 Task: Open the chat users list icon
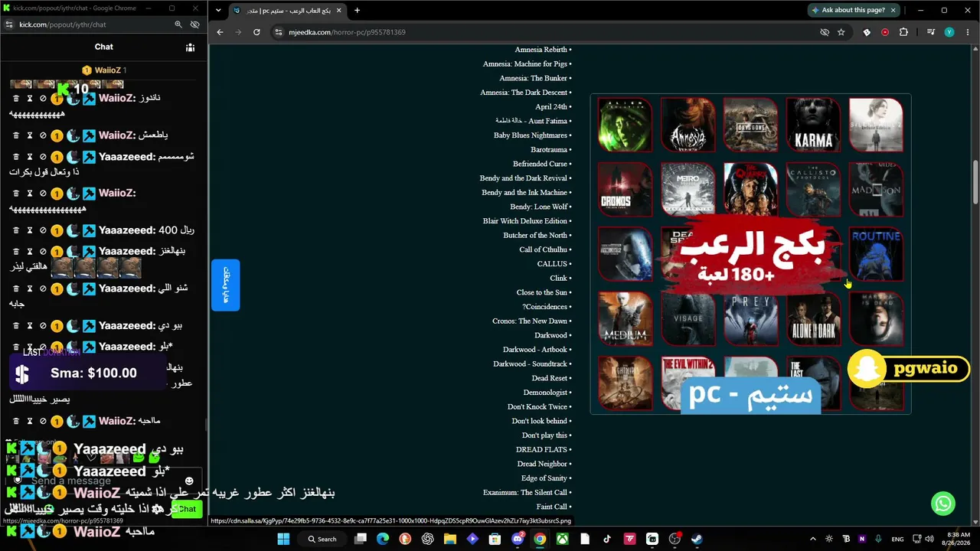pos(190,47)
